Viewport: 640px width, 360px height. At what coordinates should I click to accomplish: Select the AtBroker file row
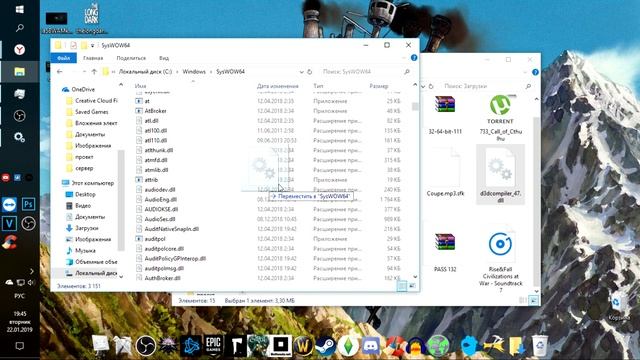coord(268,111)
